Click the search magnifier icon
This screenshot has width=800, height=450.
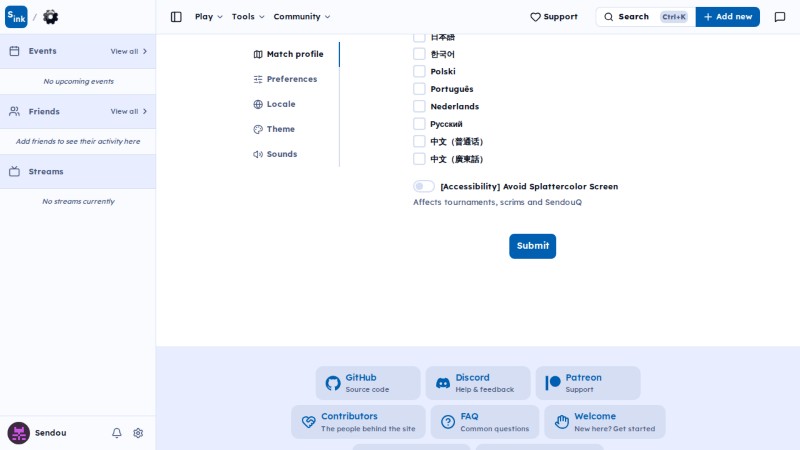[609, 17]
